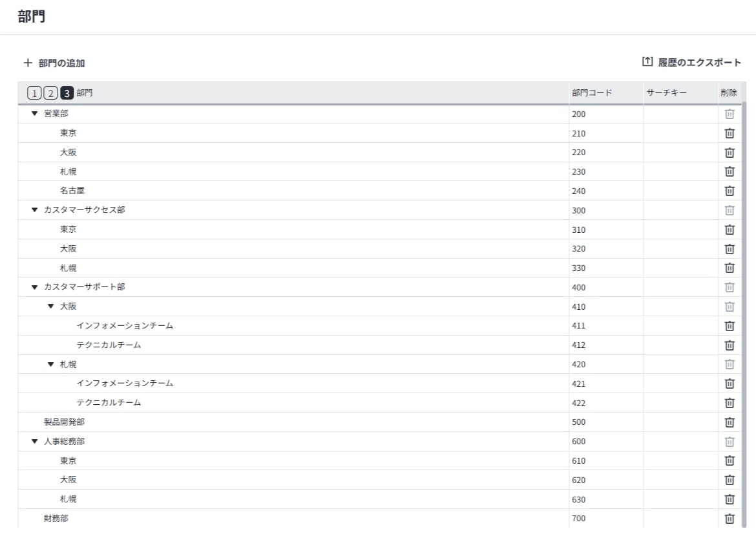Click department code 500 cell
Viewport: 756px width, 540px height.
605,422
